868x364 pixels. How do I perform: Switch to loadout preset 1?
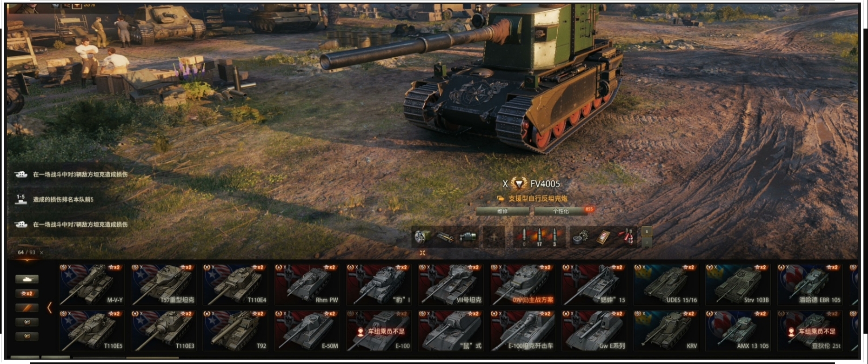point(646,231)
